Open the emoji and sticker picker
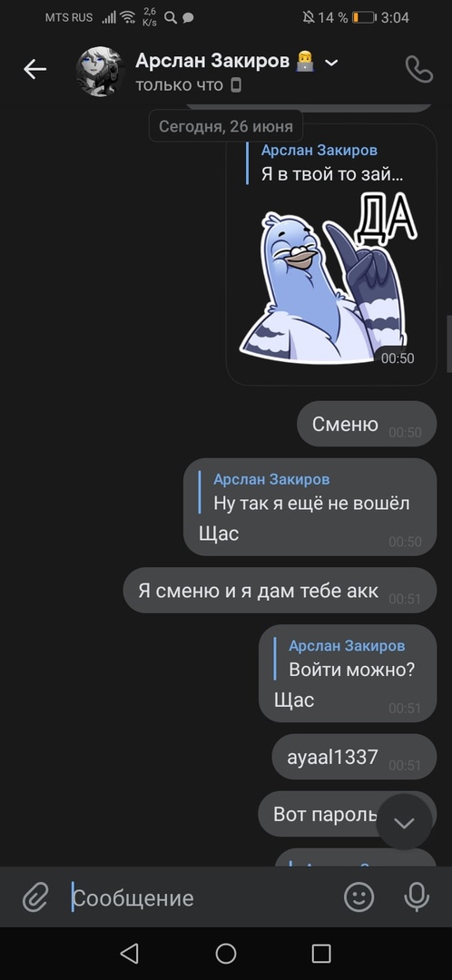Viewport: 452px width, 980px height. tap(359, 897)
